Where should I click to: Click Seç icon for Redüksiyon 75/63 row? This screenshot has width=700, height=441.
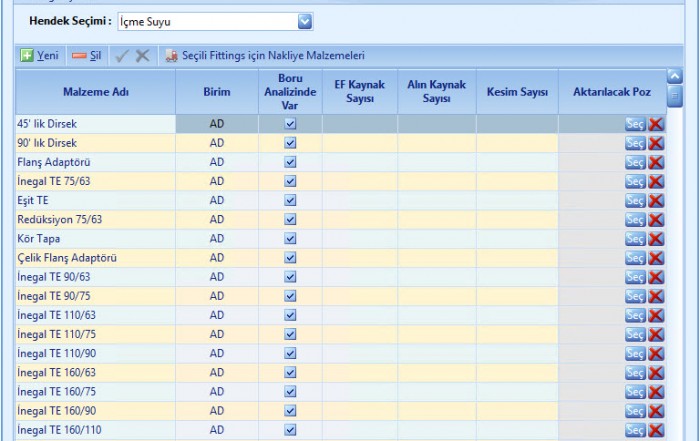pos(635,220)
